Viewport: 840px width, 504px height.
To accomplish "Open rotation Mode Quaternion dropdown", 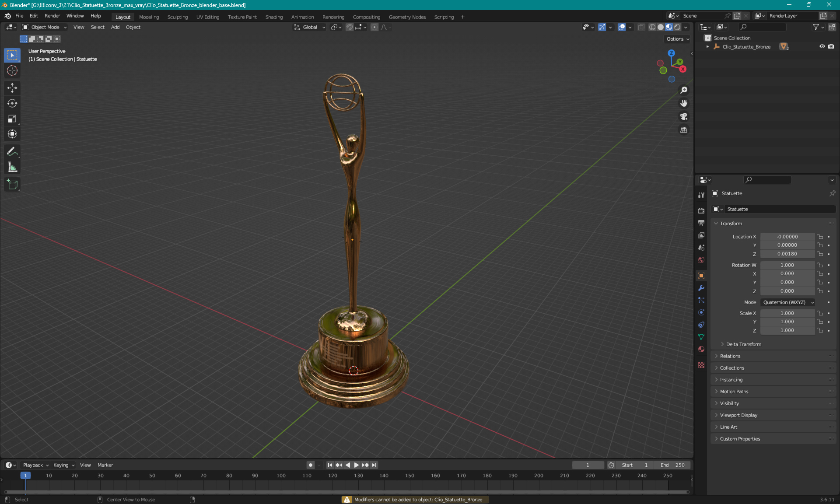I will click(x=788, y=302).
